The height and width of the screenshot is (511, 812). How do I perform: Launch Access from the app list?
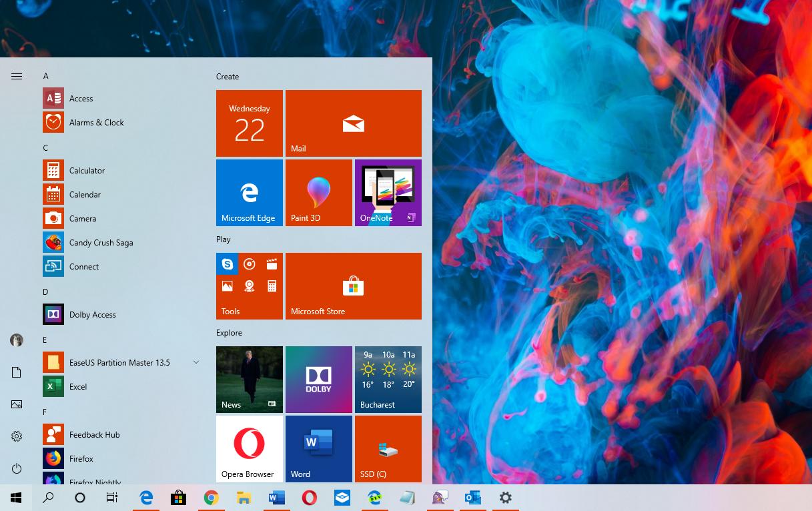[123, 99]
